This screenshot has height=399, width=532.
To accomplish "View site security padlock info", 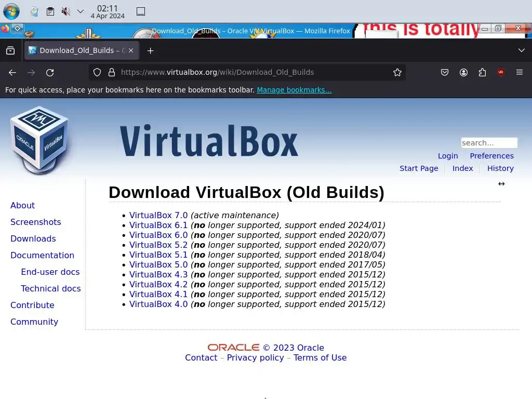I will (x=112, y=72).
